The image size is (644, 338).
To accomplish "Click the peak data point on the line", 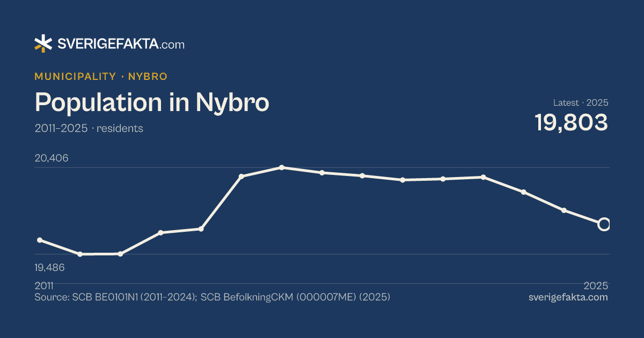I will [x=282, y=167].
